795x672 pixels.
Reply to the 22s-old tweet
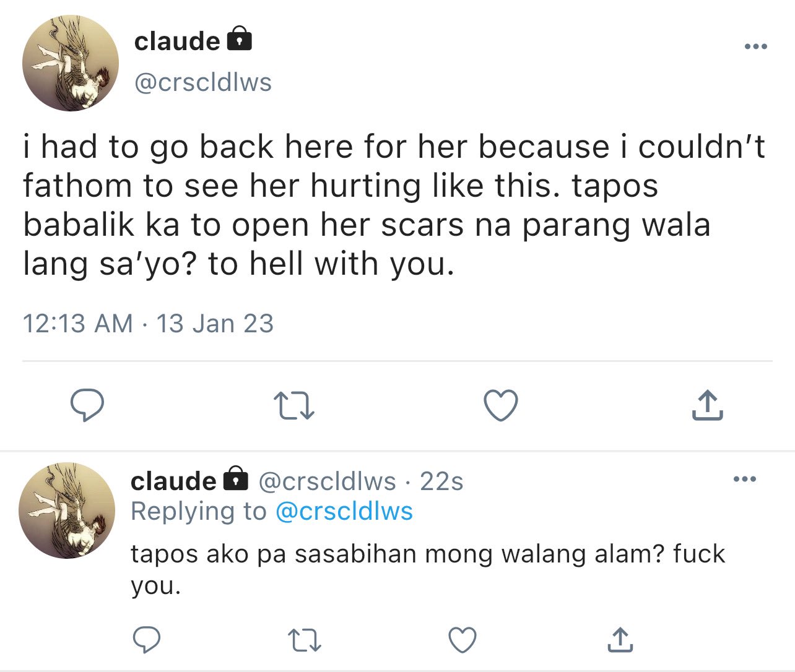(147, 640)
